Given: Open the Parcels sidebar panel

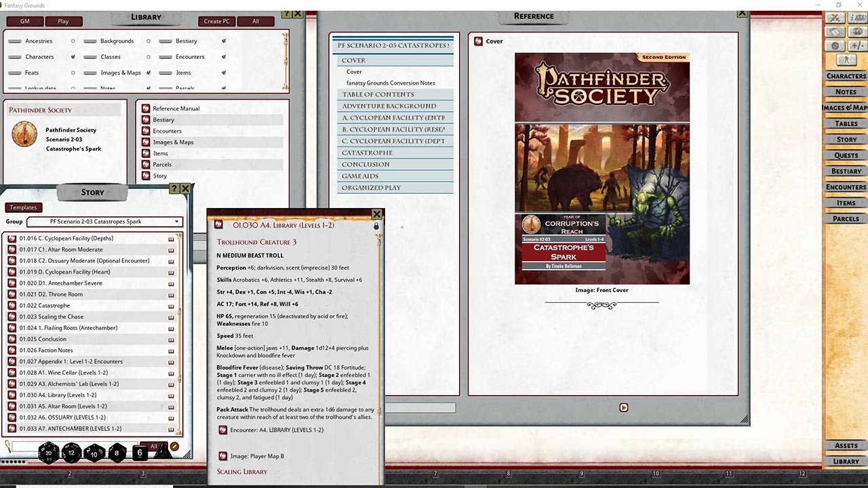Looking at the screenshot, I should [x=846, y=218].
